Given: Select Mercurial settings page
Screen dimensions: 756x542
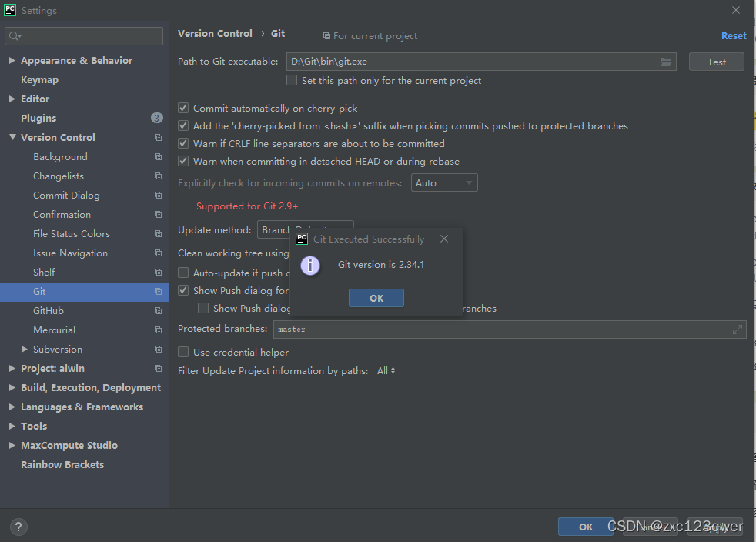Looking at the screenshot, I should tap(54, 330).
